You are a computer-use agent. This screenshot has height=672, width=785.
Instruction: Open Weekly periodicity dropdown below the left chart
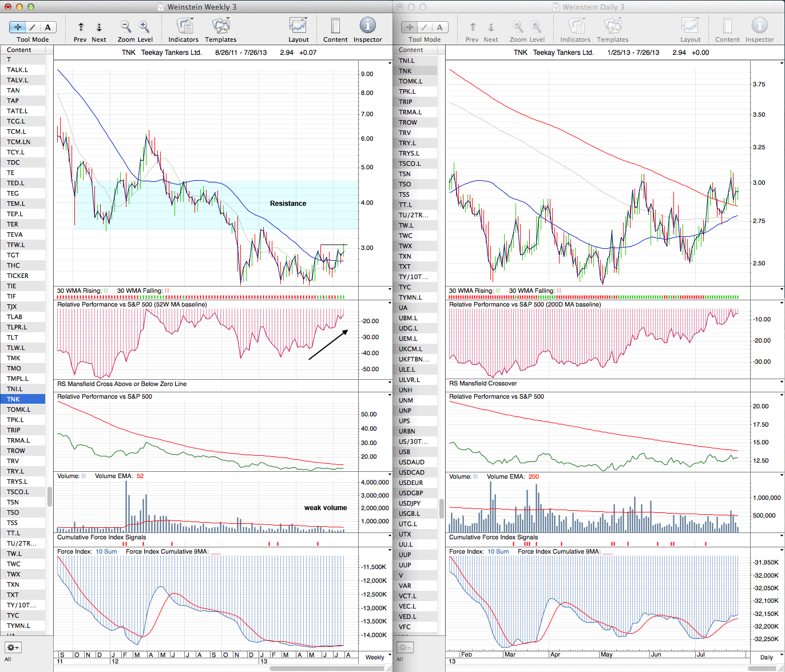[375, 657]
